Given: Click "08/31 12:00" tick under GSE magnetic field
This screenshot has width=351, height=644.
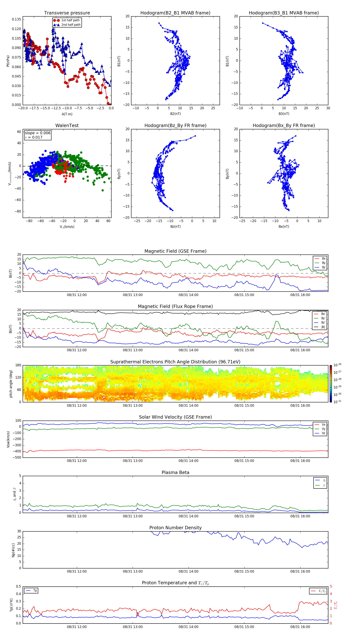Looking at the screenshot, I should pos(77,295).
